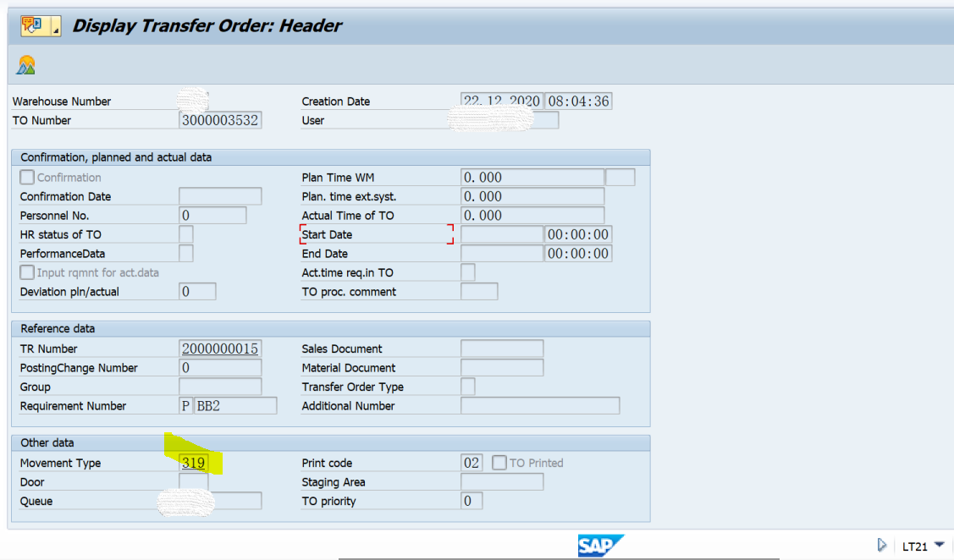Click the TO priority field showing 0
The height and width of the screenshot is (560, 954).
click(471, 500)
